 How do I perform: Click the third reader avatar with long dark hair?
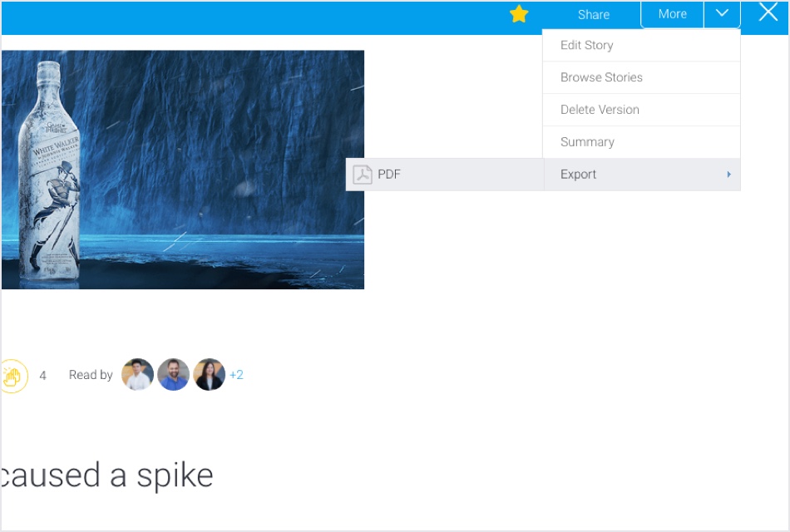click(209, 374)
